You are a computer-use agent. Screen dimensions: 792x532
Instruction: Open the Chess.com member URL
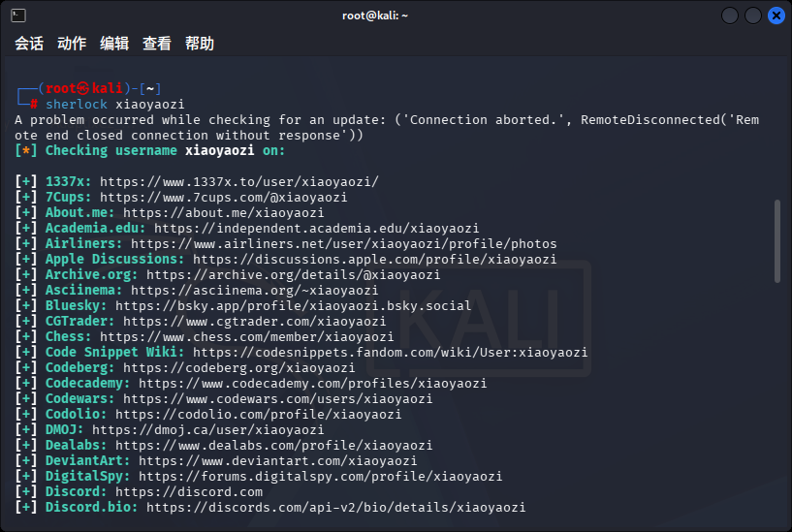point(246,337)
